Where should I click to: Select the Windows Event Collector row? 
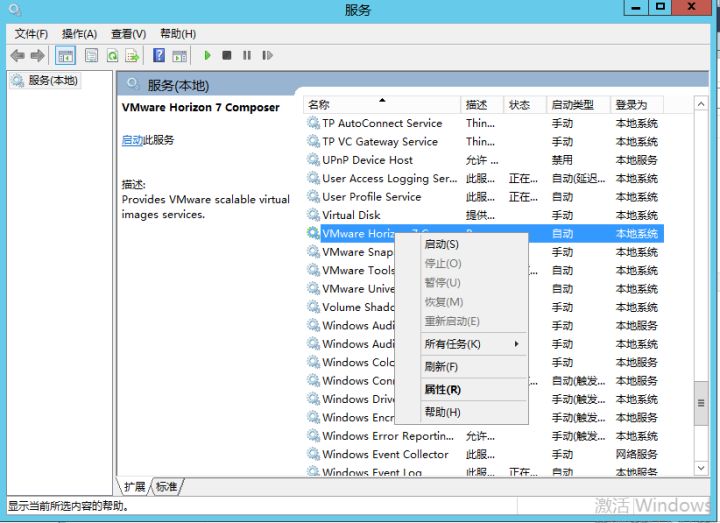click(484, 454)
